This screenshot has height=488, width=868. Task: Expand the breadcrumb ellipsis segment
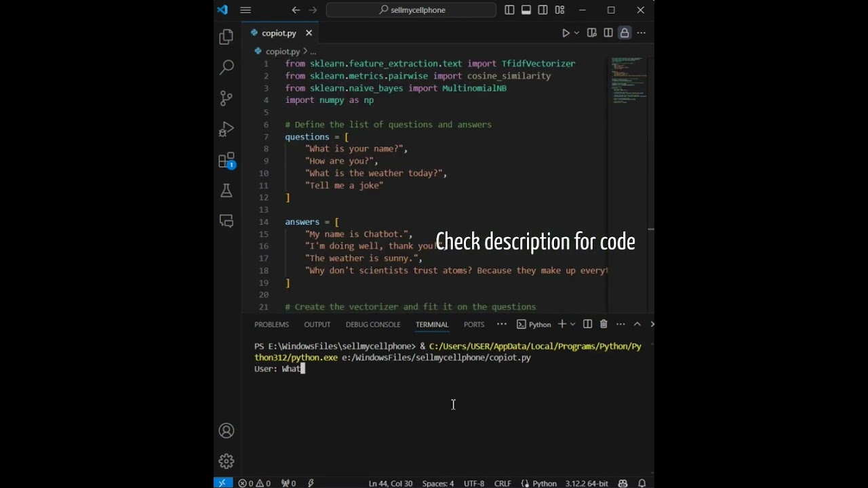(313, 52)
